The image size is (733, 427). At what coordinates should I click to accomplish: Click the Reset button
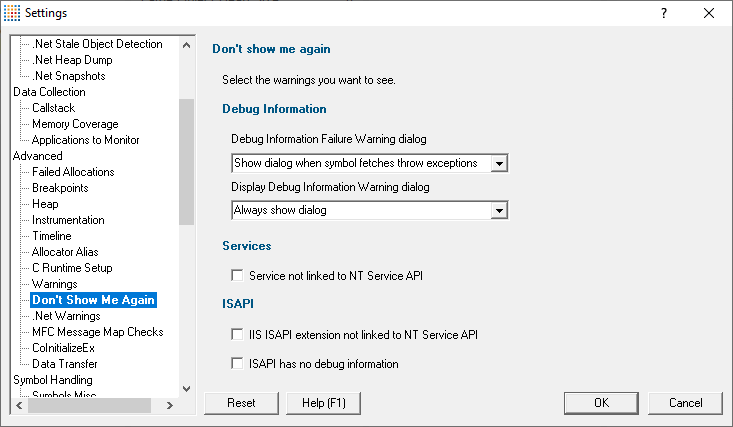241,403
